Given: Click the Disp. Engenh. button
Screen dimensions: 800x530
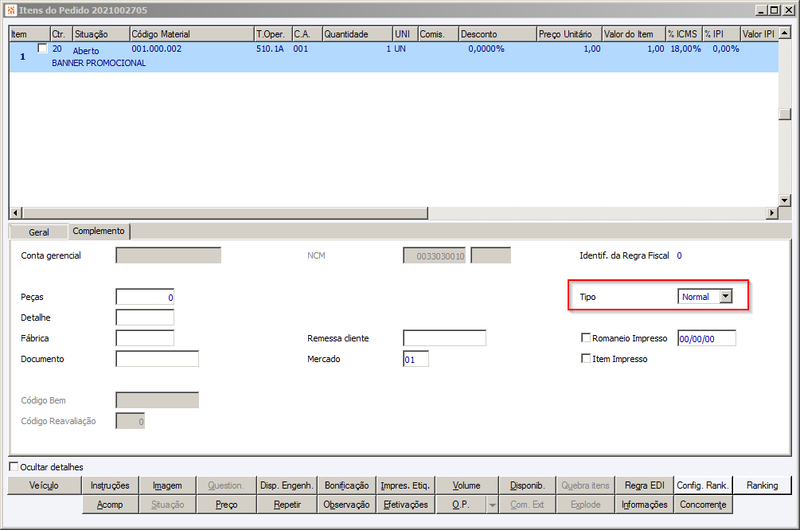Looking at the screenshot, I should pos(286,485).
